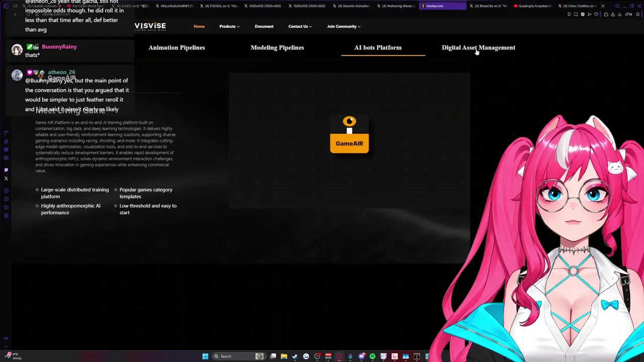The width and height of the screenshot is (644, 362).
Task: Open Discord from taskbar
Action: click(361, 356)
